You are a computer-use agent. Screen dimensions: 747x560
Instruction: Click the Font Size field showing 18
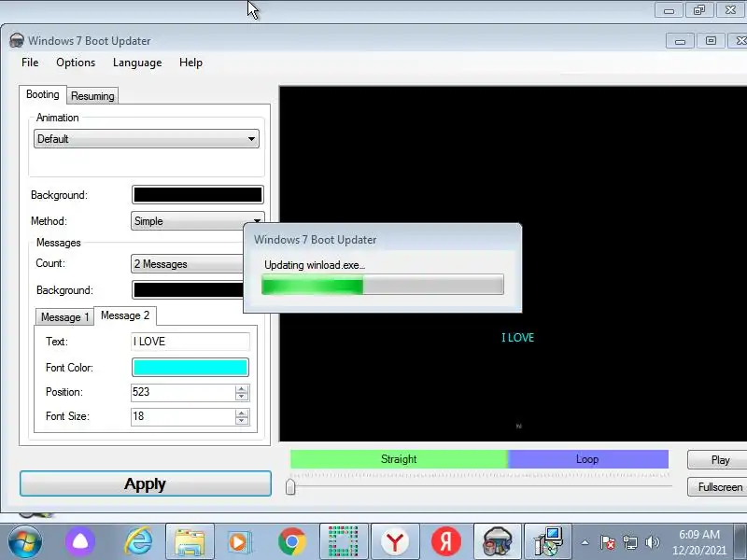pyautogui.click(x=183, y=416)
